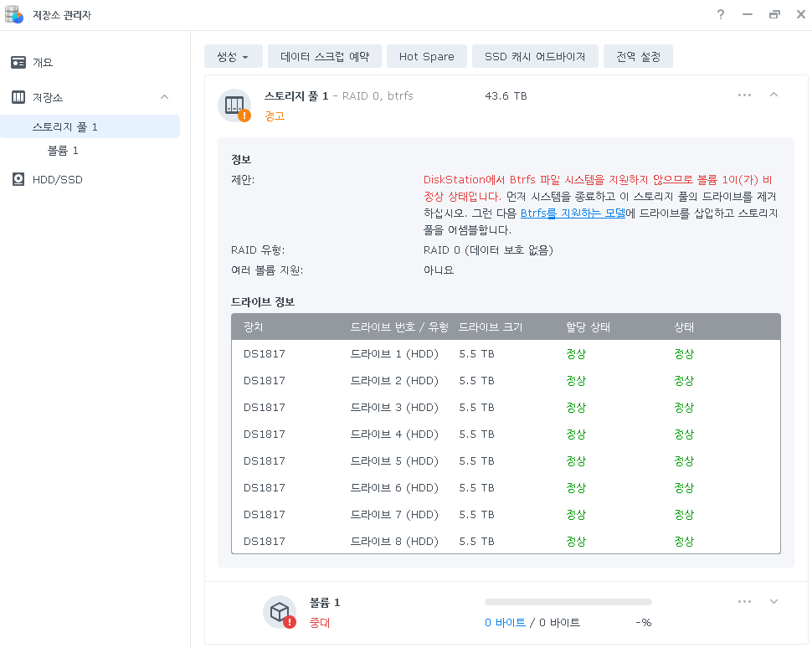Click the 장치 column header

tap(254, 327)
